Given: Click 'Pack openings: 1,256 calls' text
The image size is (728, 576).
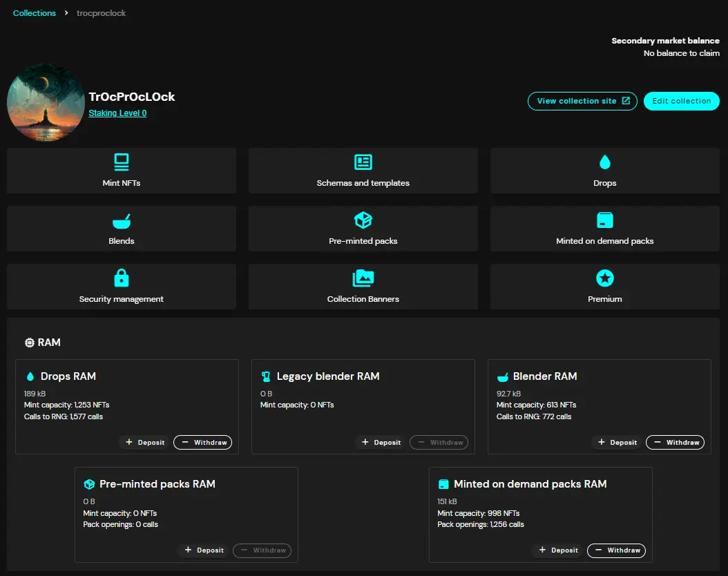Looking at the screenshot, I should click(481, 524).
